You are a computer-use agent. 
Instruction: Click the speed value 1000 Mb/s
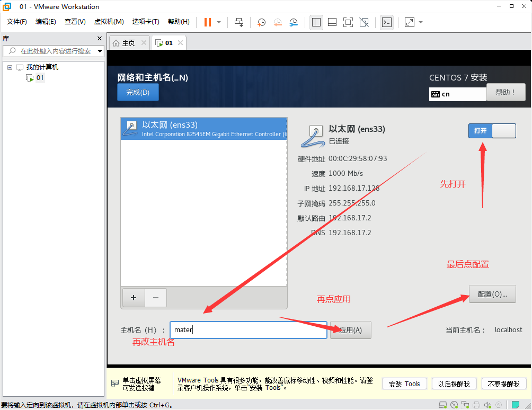[x=345, y=173]
